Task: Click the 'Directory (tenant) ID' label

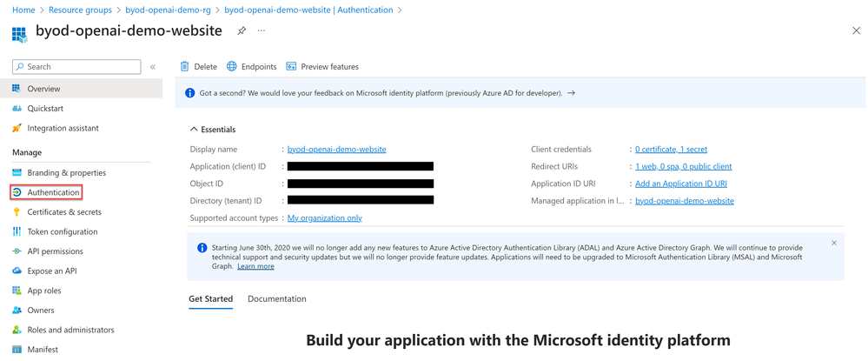Action: 226,201
